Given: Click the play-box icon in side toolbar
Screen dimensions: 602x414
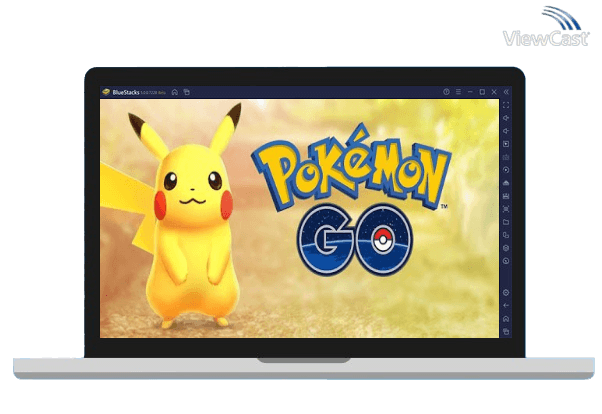Looking at the screenshot, I should point(506,144).
